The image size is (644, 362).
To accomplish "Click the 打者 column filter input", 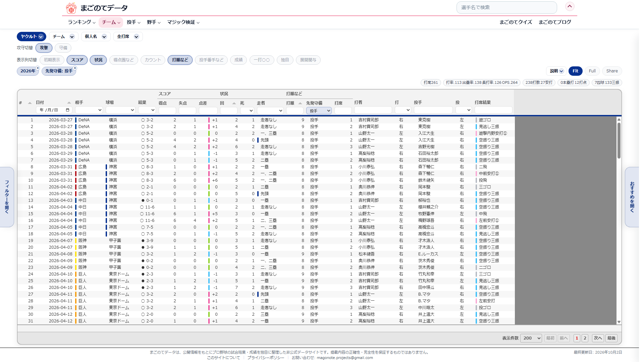I will coord(373,110).
